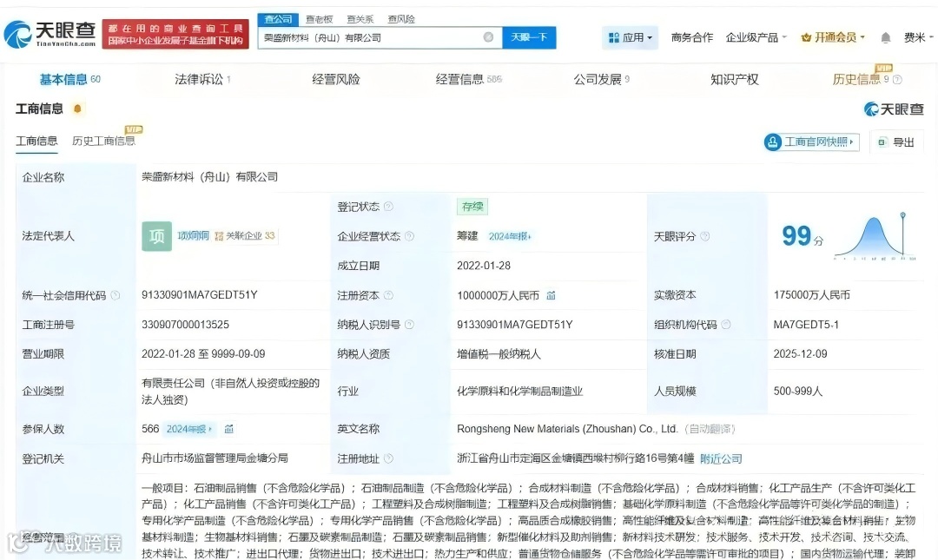Image resolution: width=938 pixels, height=560 pixels.
Task: Click the 工商官网快照 button
Action: [x=811, y=142]
